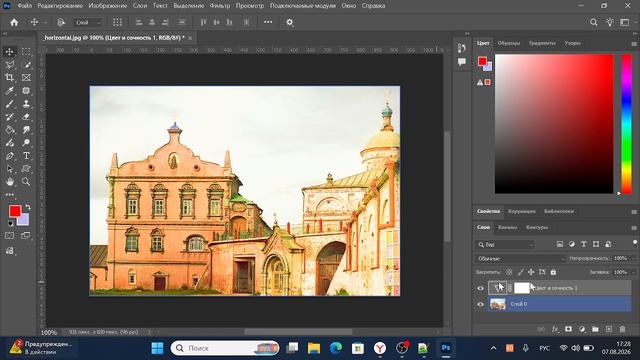Pick a color in the red color field
This screenshot has width=640, height=360.
click(554, 124)
